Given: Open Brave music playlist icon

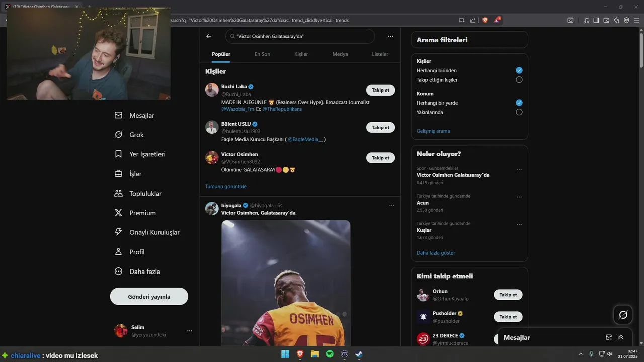Looking at the screenshot, I should coord(586,20).
